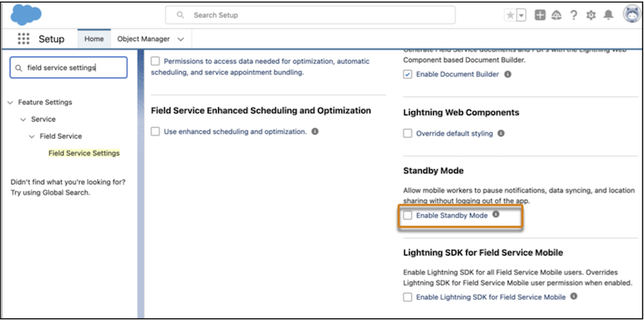Click the Enable Lightning SDK for Field Service Mobile label
Viewport: 644px width, 320px height.
click(x=491, y=297)
